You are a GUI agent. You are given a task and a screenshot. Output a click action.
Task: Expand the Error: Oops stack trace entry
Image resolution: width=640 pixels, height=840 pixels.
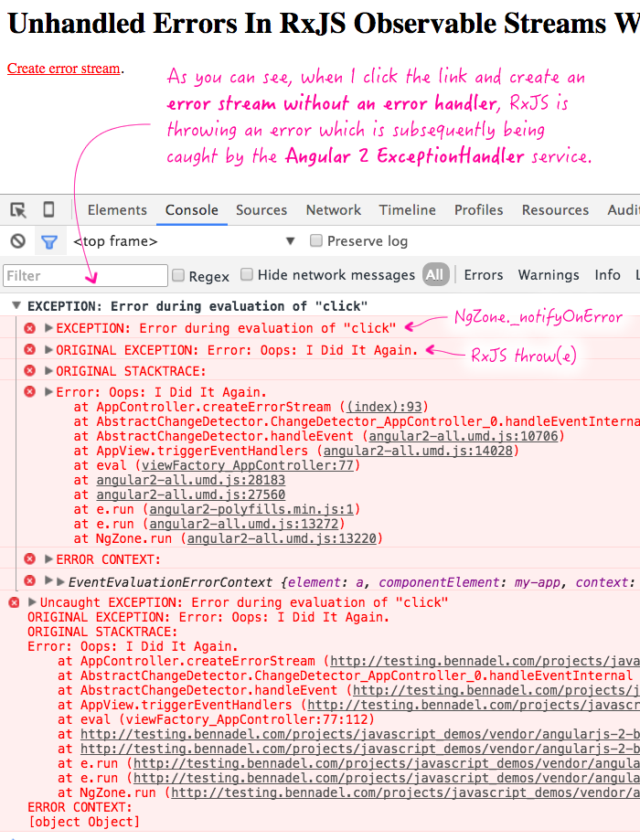[x=48, y=391]
